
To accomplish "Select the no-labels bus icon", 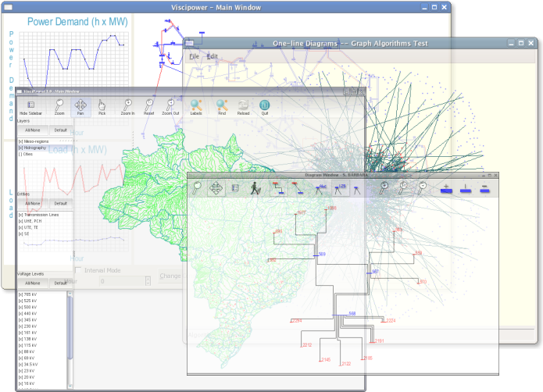I will [x=356, y=190].
